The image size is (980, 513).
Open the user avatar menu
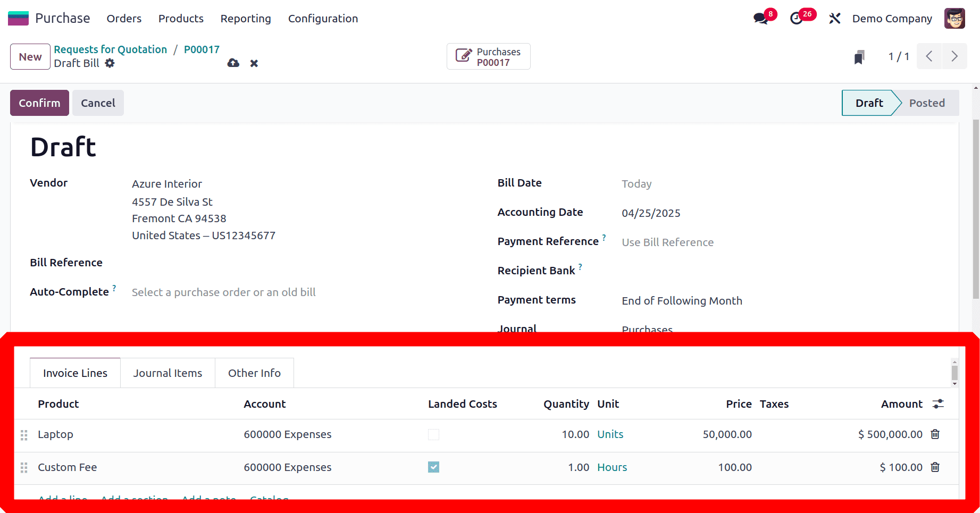pos(954,19)
